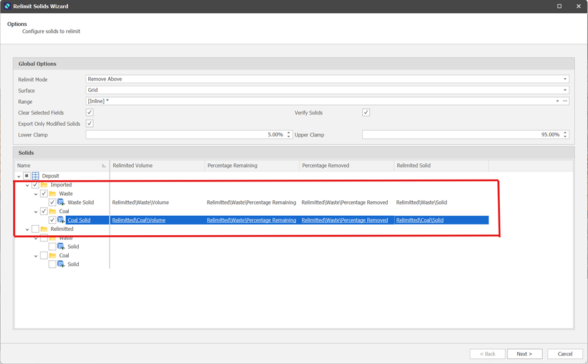588x364 pixels.
Task: Click the Relimitted folder icon
Action: pyautogui.click(x=44, y=230)
